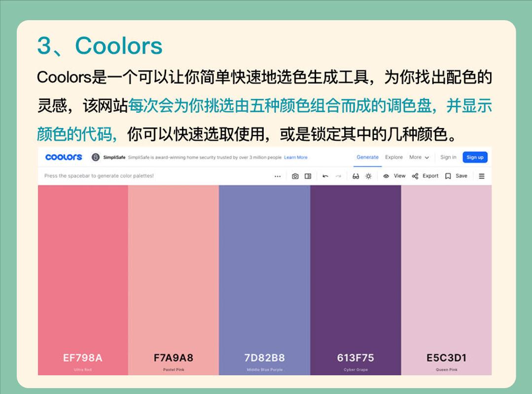Click the EF798A hex code
532x394 pixels.
pos(82,358)
